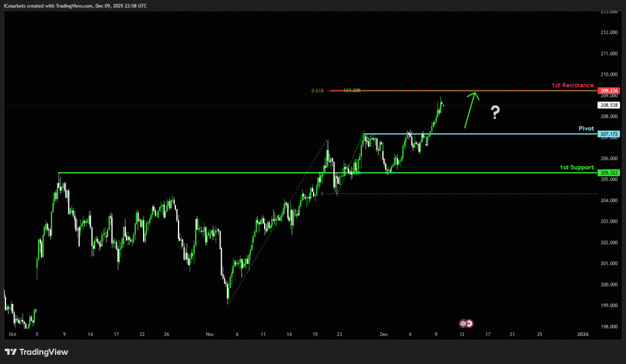Click the TradingView logo at bottom left
626x364 pixels.
pyautogui.click(x=37, y=352)
